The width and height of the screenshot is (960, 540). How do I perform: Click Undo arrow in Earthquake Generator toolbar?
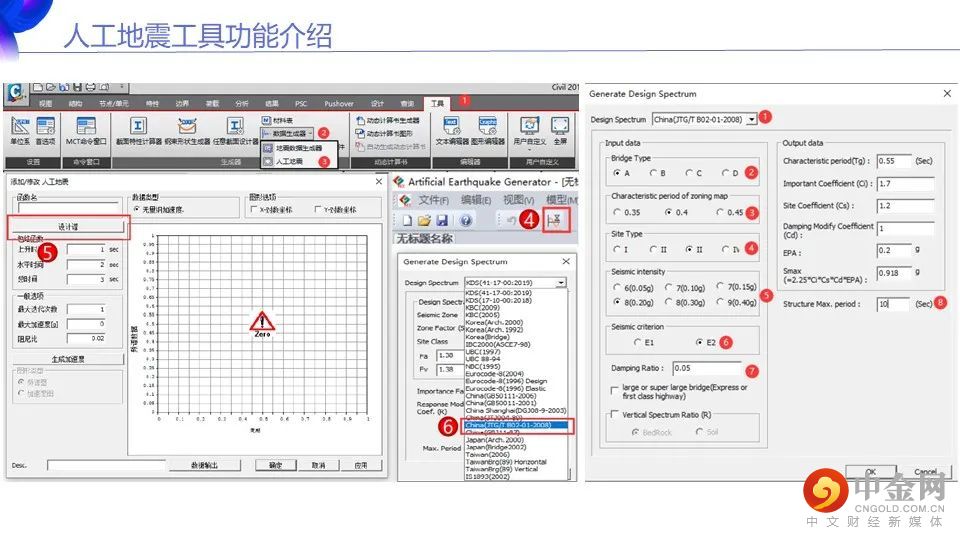(511, 220)
